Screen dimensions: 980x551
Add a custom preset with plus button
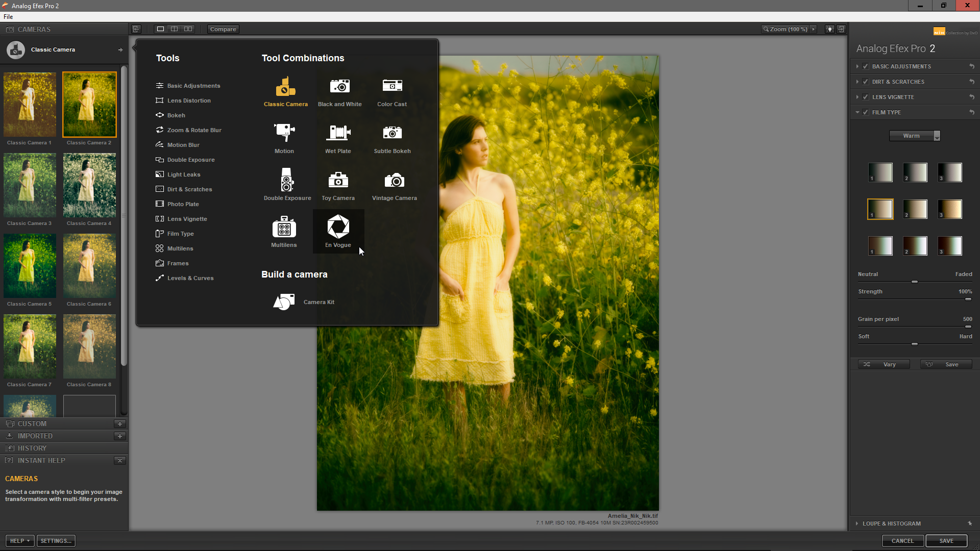[120, 423]
